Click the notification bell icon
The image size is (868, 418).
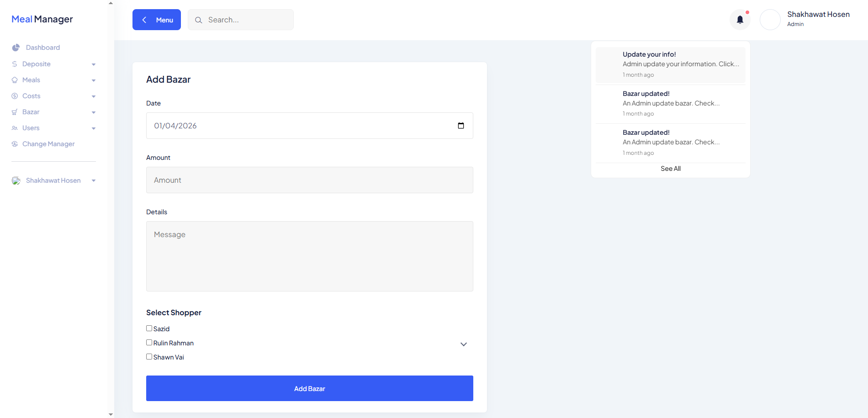pyautogui.click(x=740, y=20)
